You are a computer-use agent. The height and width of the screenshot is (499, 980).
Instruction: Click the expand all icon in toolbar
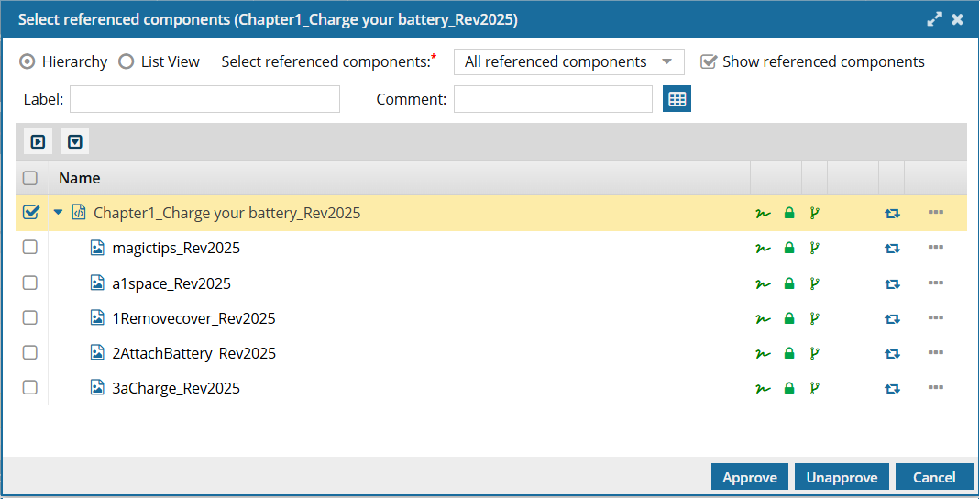tap(38, 142)
